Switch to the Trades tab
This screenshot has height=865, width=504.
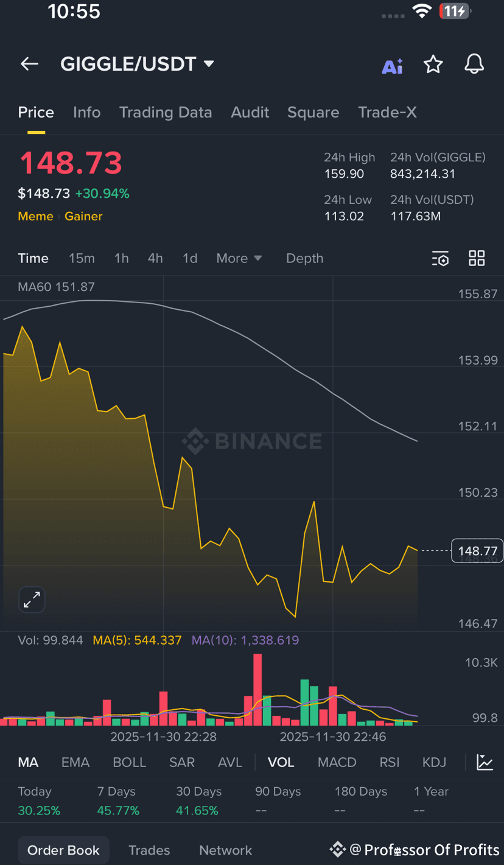(149, 850)
